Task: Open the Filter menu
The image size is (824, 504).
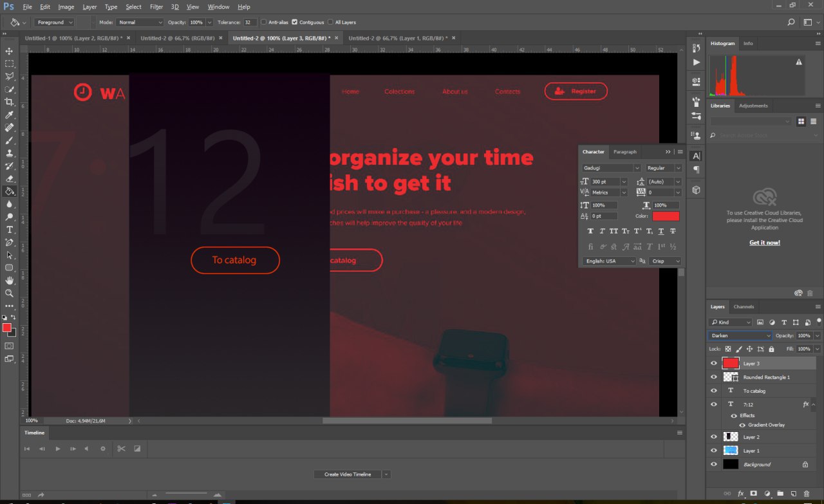Action: pos(156,6)
